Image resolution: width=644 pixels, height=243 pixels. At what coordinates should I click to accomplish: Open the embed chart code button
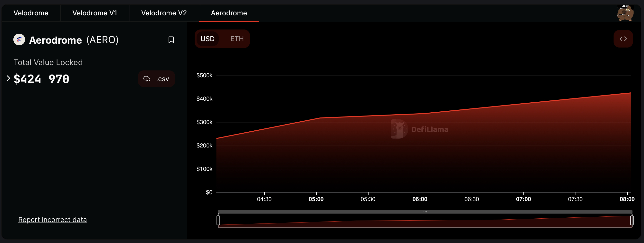623,39
